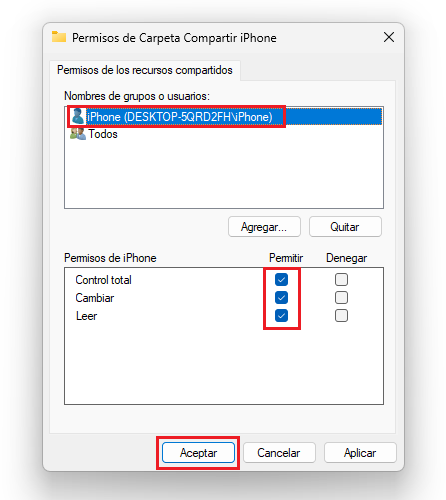Click the Quitar button

pyautogui.click(x=345, y=227)
